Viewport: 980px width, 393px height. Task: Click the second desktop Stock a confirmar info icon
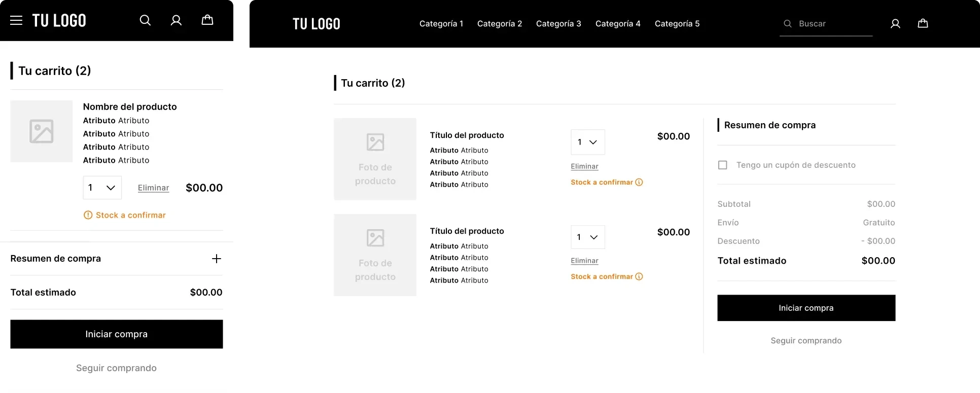pyautogui.click(x=639, y=277)
